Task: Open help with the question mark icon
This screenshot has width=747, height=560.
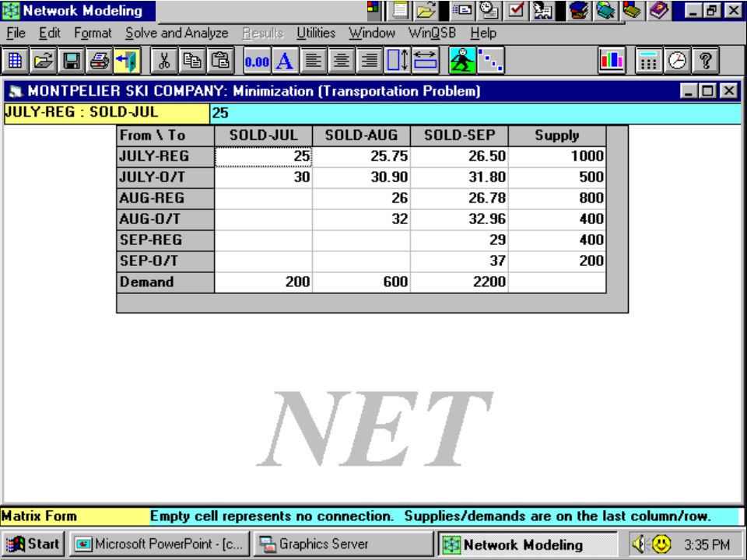Action: point(705,61)
